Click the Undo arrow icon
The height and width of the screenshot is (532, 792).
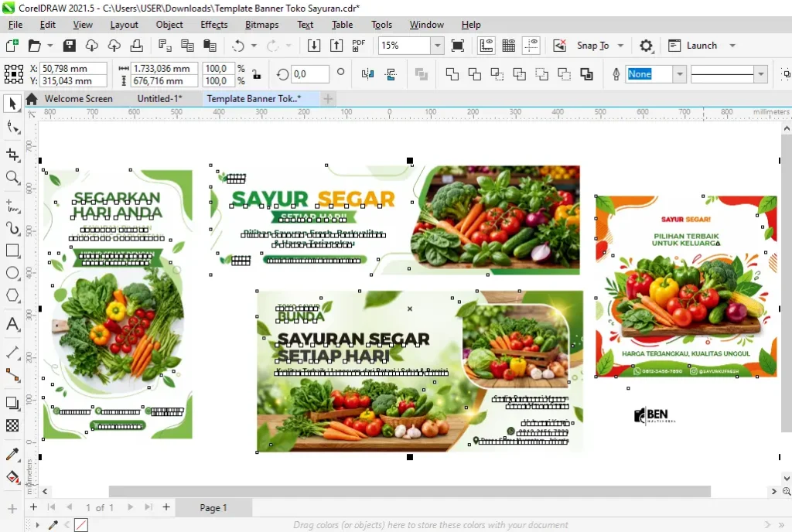coord(238,46)
